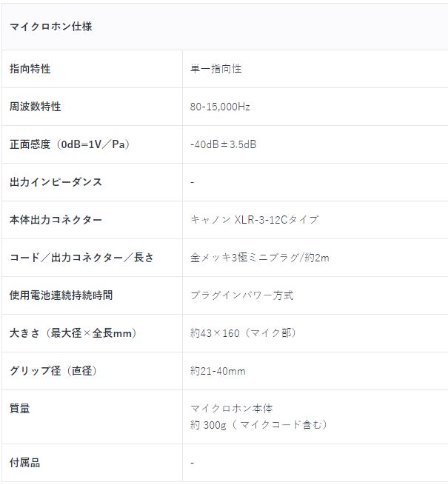Click the 使用電池連続持続時間 label
448x485 pixels.
[x=61, y=295]
